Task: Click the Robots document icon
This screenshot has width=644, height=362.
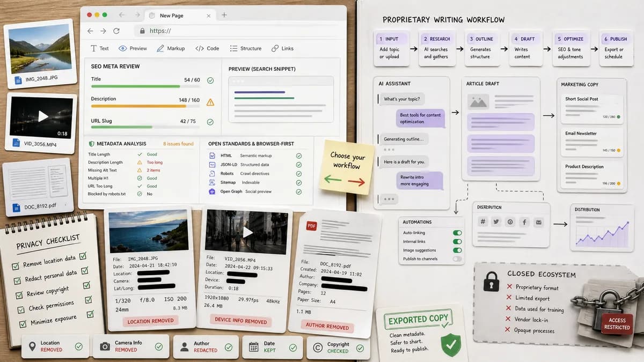Action: click(x=212, y=174)
